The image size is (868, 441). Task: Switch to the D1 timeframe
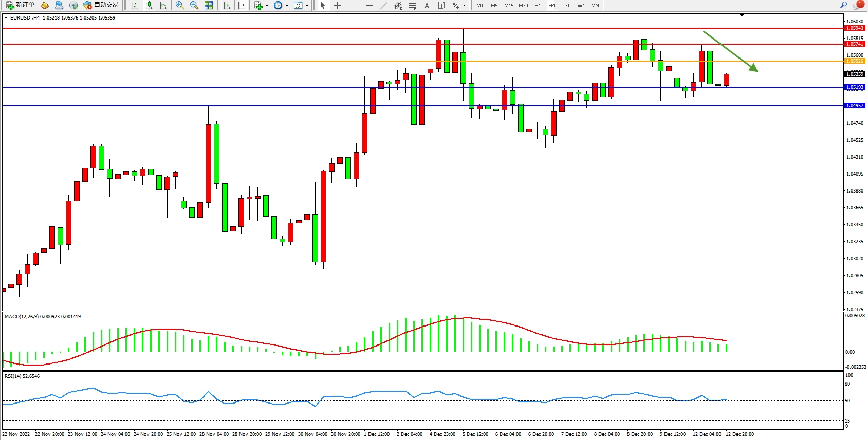click(566, 5)
